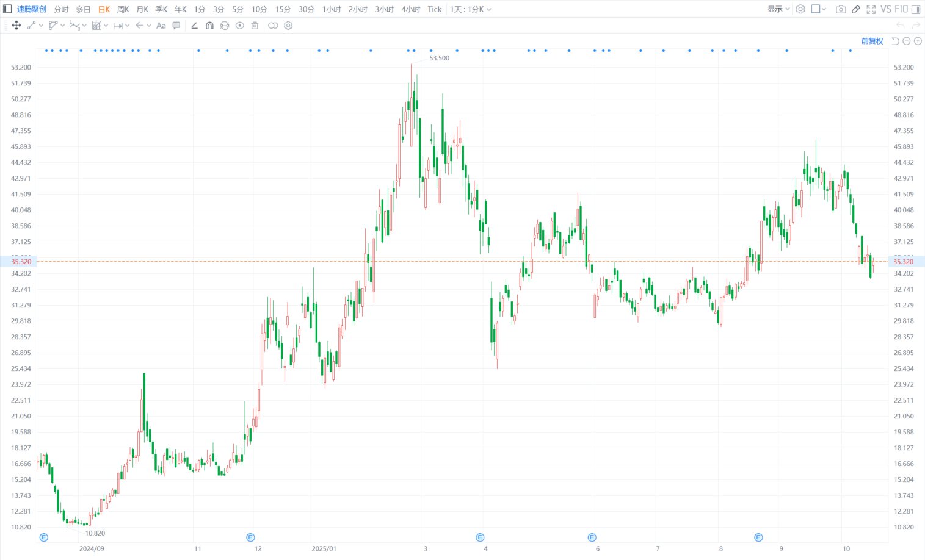Click the E event marker near month 4
This screenshot has height=560, width=925.
(480, 537)
